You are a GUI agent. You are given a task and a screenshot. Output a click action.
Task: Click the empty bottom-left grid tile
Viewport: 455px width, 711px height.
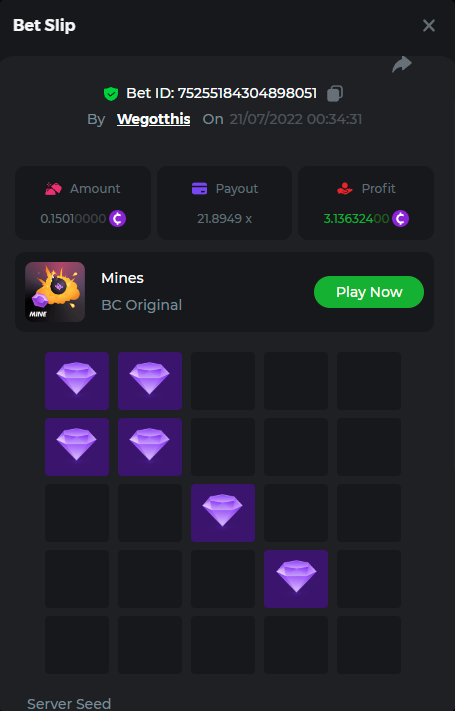pyautogui.click(x=77, y=645)
